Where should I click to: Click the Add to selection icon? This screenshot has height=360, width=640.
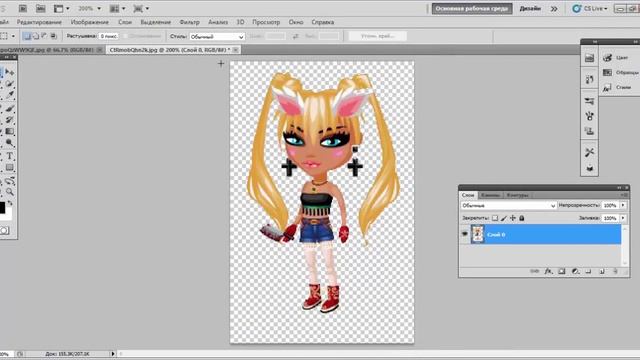pos(36,36)
